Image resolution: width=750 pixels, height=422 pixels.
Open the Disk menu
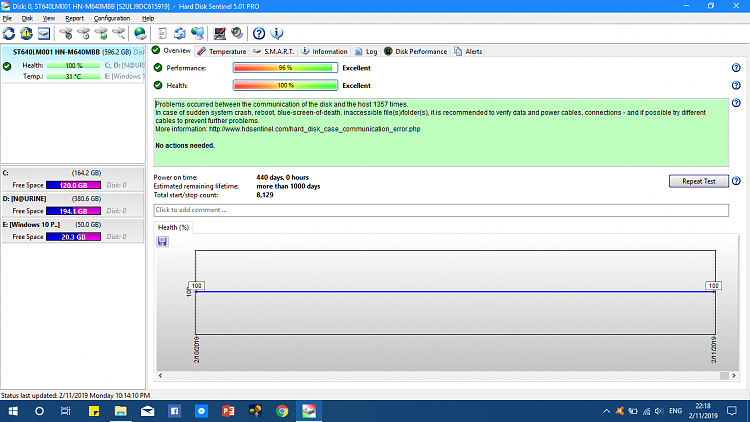pos(27,18)
